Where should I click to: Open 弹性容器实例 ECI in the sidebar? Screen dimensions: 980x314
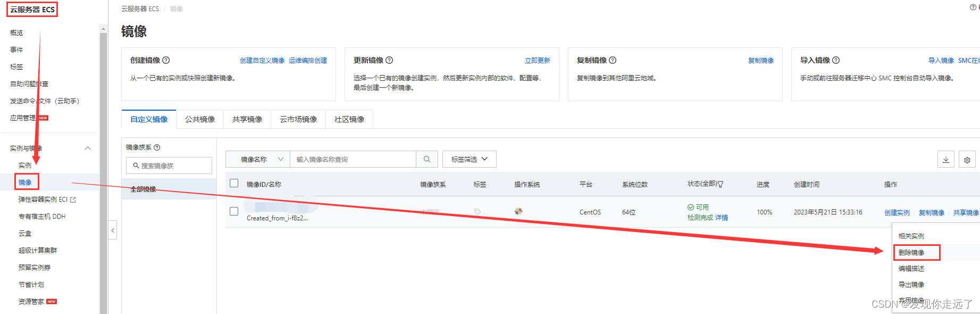coord(43,199)
